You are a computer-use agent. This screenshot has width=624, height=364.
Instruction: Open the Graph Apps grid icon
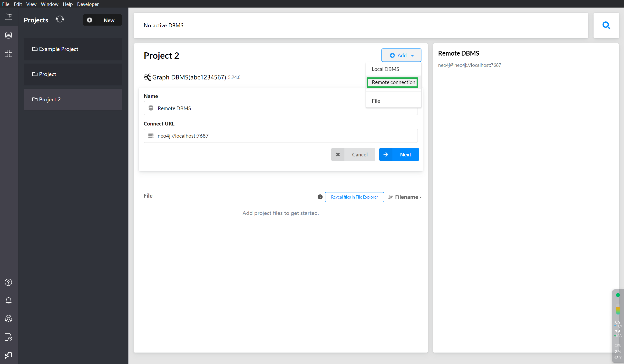[x=9, y=53]
